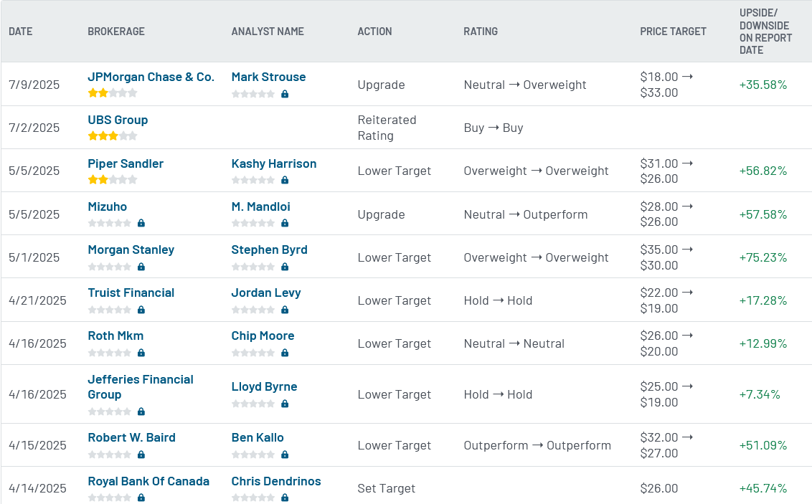The image size is (812, 504).
Task: View analyst M. Mandloi profile
Action: click(x=260, y=206)
